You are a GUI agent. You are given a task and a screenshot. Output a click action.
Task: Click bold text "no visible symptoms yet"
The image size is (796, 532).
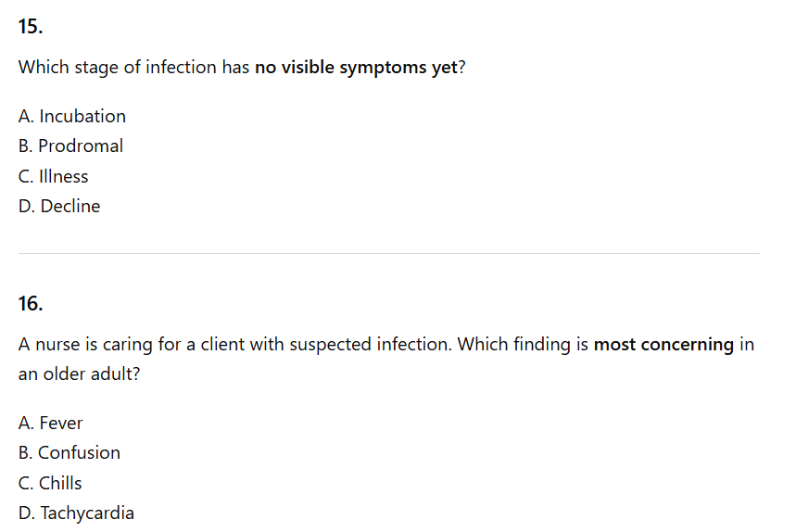click(x=356, y=68)
